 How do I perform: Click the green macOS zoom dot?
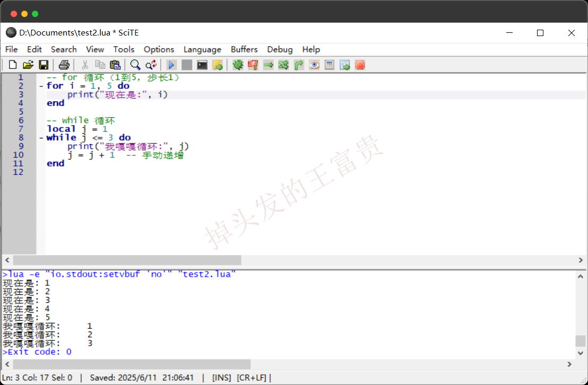[x=35, y=14]
